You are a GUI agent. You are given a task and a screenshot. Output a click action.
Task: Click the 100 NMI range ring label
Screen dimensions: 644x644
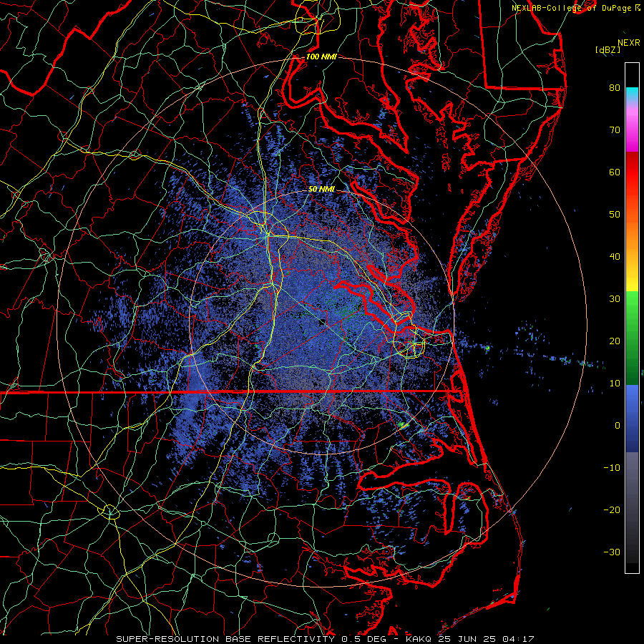click(x=321, y=57)
